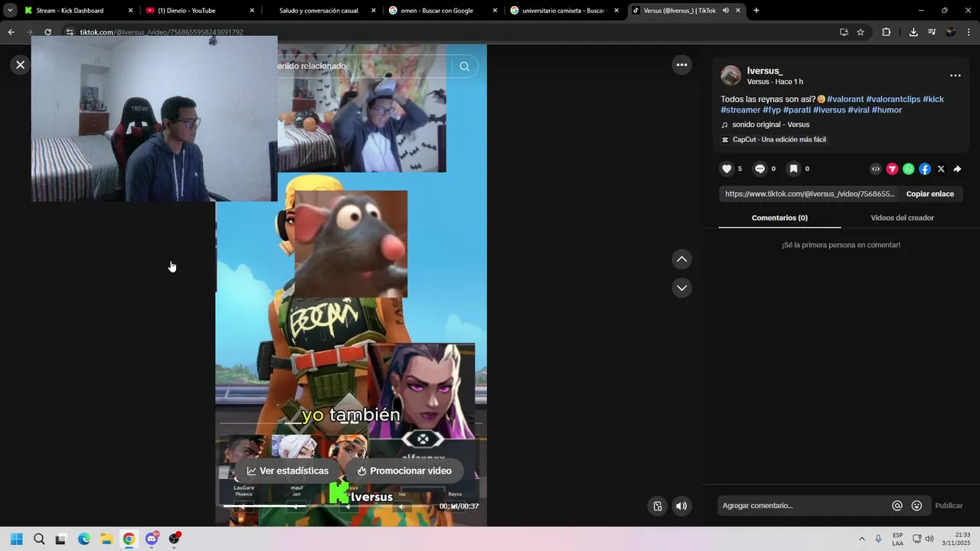Open a new browser tab with plus
980x551 pixels.
pos(756,11)
